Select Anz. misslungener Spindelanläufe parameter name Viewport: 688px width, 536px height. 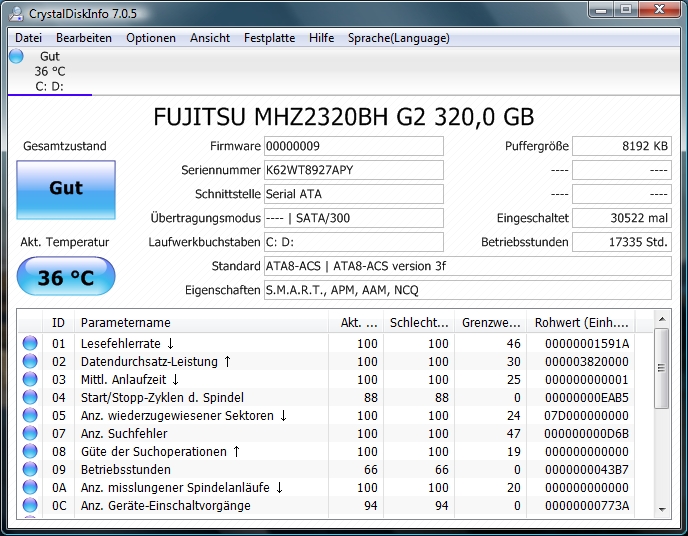(x=182, y=488)
